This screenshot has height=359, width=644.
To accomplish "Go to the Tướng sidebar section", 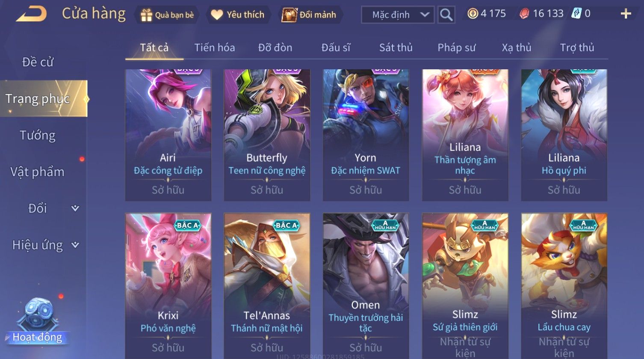I will pyautogui.click(x=38, y=135).
